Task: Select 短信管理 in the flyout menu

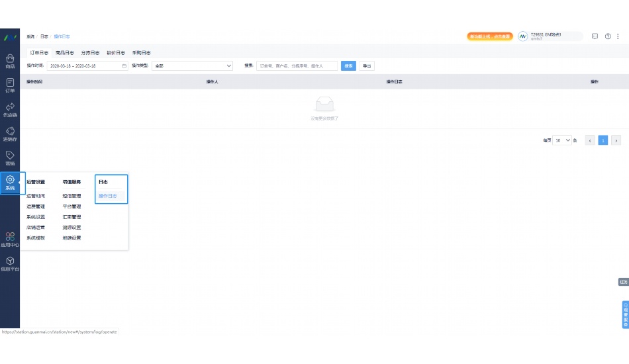Action: pyautogui.click(x=72, y=196)
